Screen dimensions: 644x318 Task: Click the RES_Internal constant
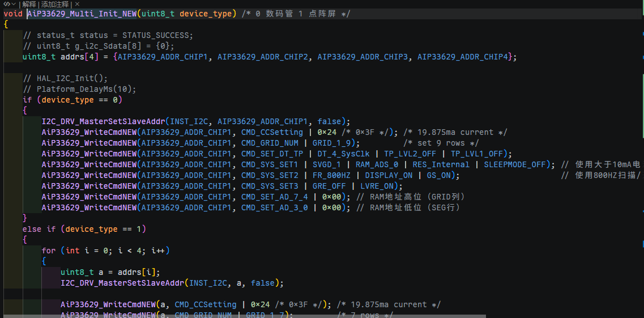(441, 164)
